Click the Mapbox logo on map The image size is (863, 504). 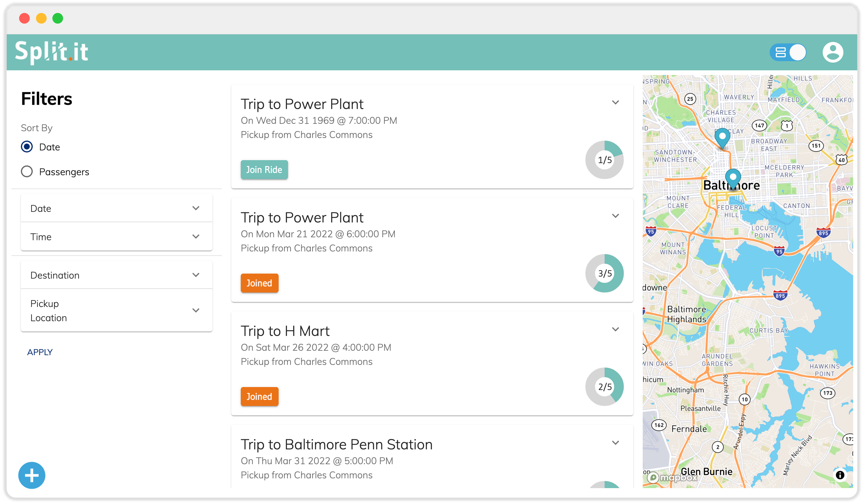click(672, 477)
